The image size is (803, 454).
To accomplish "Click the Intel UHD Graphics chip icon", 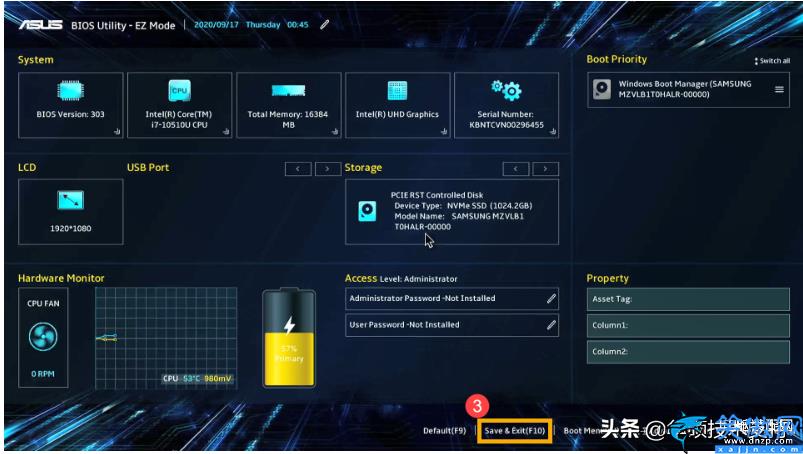I will (x=397, y=91).
